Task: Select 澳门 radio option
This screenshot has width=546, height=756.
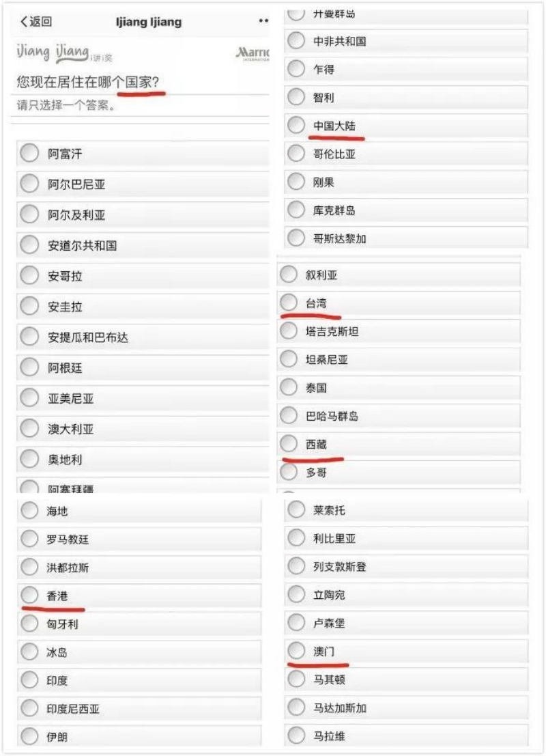Action: tap(296, 650)
